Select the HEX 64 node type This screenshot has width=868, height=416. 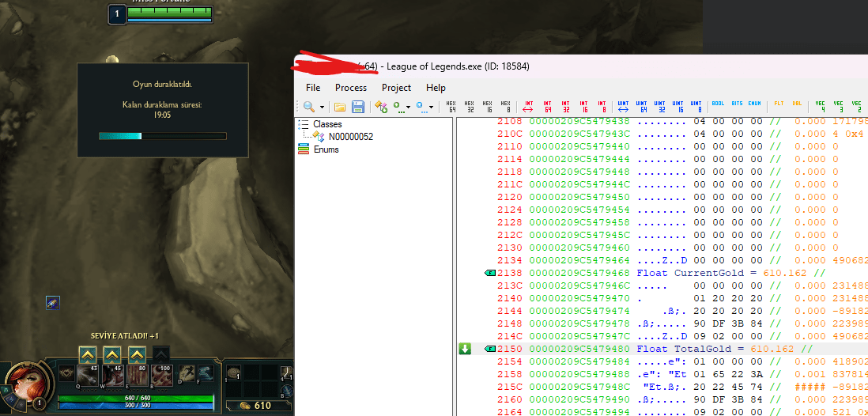click(451, 106)
